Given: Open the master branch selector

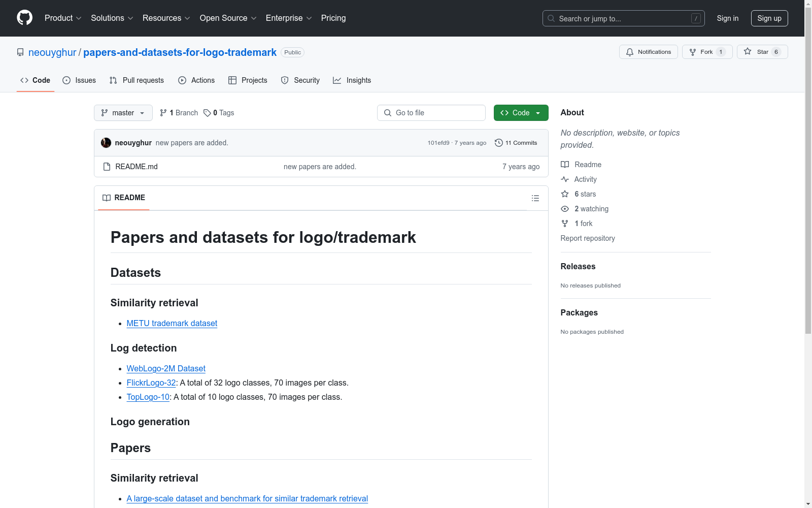Looking at the screenshot, I should tap(123, 113).
